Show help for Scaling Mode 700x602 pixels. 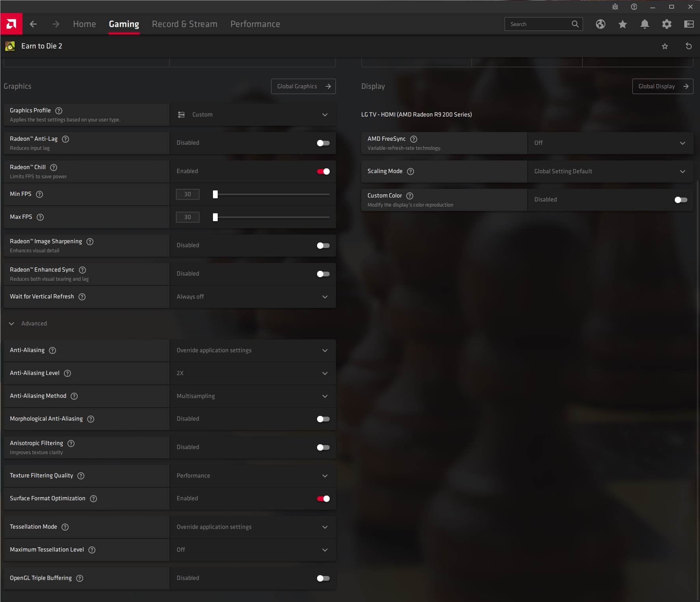411,171
